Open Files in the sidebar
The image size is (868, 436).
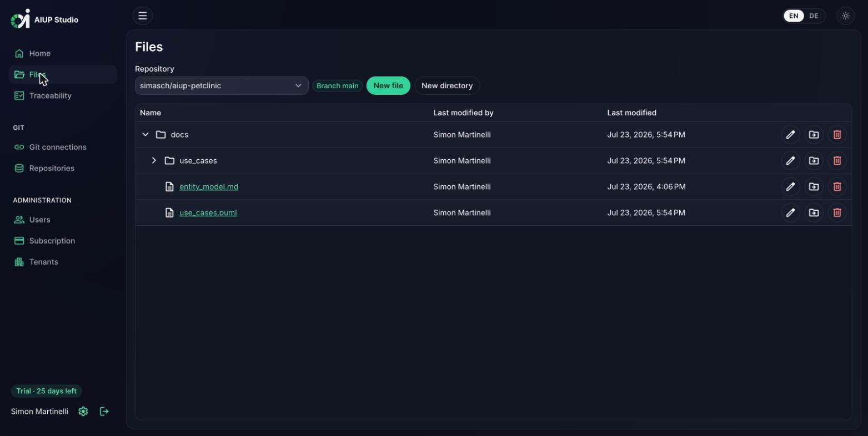[63, 75]
